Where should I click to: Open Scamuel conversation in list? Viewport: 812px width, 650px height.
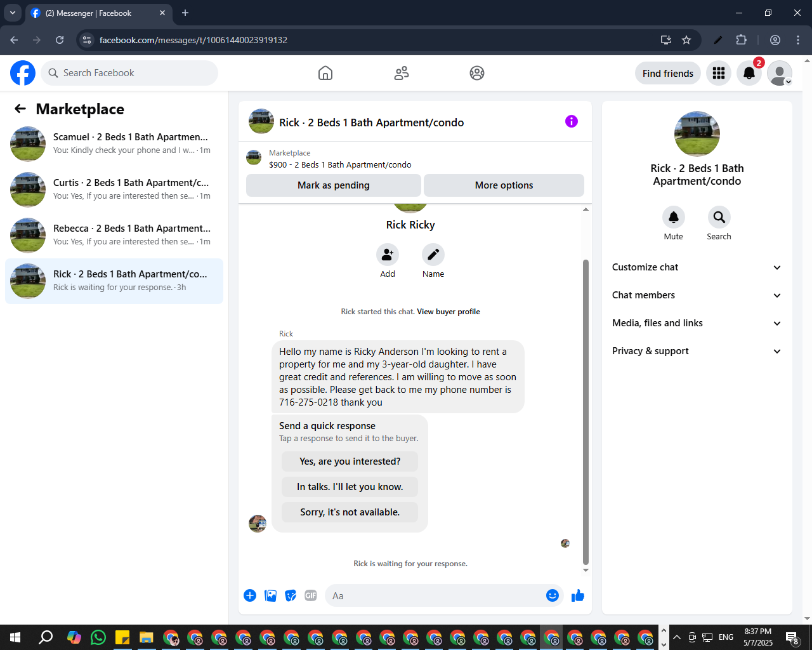[x=114, y=144]
